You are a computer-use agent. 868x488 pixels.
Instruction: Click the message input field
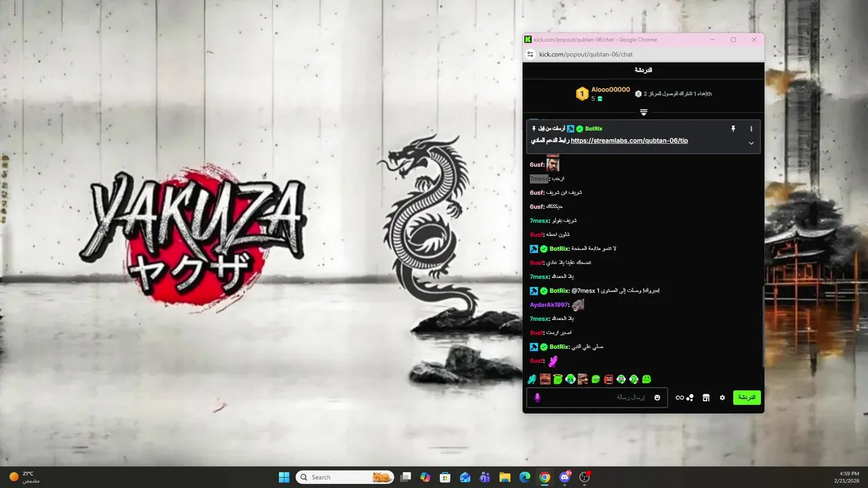click(x=597, y=398)
